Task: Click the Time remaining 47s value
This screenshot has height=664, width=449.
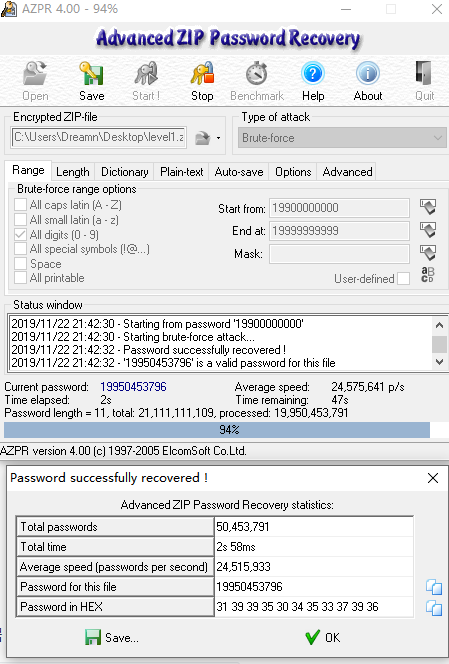Action: [340, 400]
